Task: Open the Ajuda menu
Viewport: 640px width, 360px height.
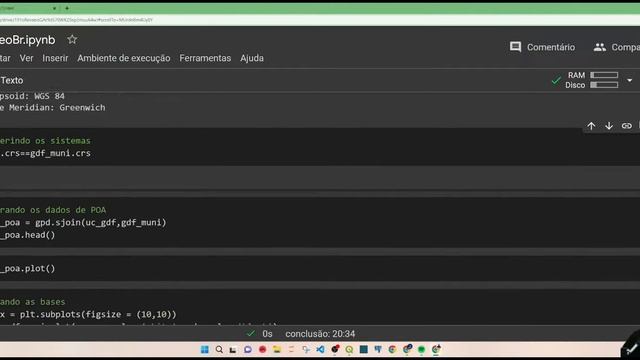Action: click(x=252, y=58)
